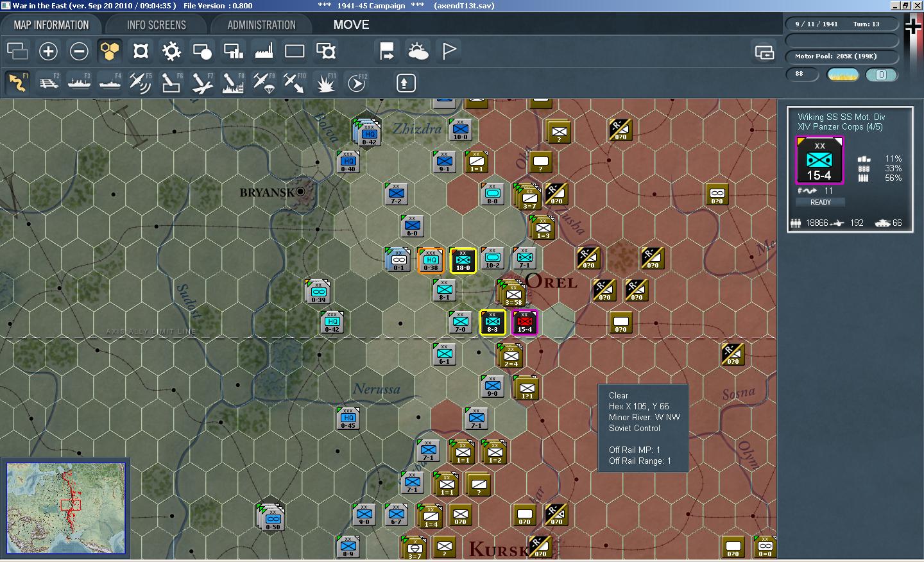Select F6 bomb unit mode
924x562 pixels.
point(172,82)
